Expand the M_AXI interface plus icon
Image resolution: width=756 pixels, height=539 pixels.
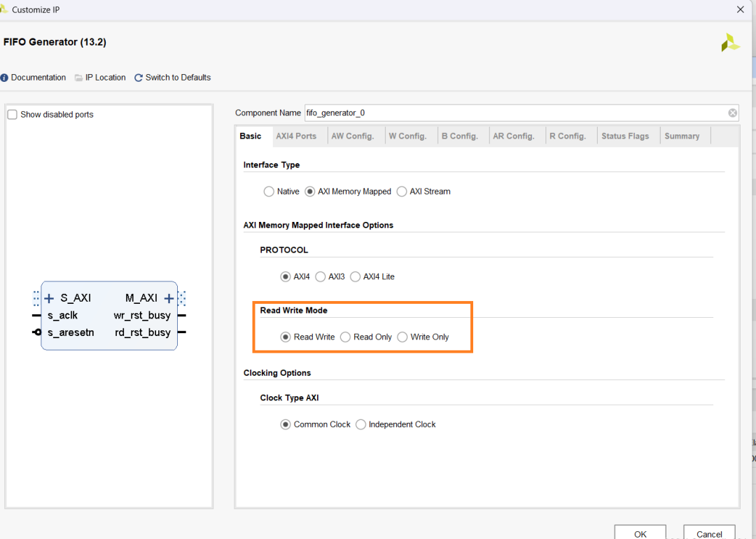click(x=169, y=298)
